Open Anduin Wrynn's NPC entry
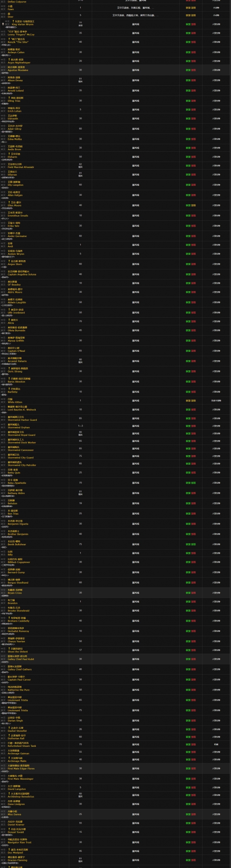 click(x=16, y=254)
